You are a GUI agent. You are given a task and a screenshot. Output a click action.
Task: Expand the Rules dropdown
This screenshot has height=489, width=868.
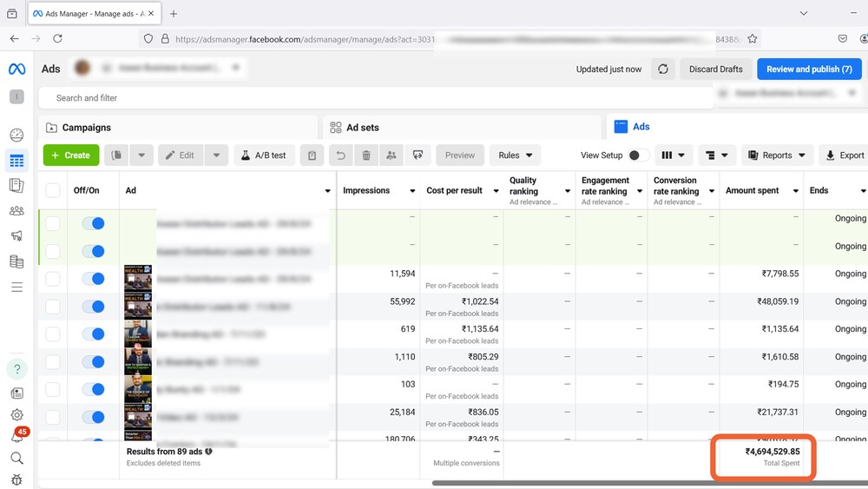pos(515,155)
